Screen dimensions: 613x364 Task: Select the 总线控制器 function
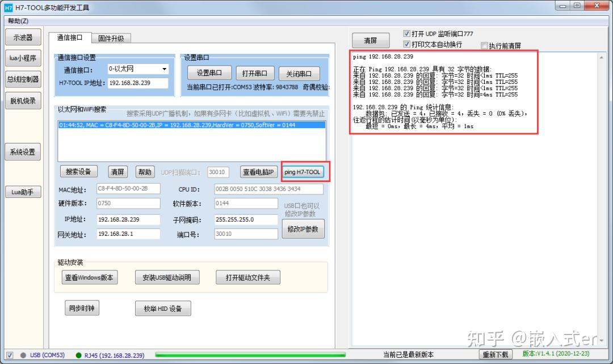pyautogui.click(x=23, y=79)
